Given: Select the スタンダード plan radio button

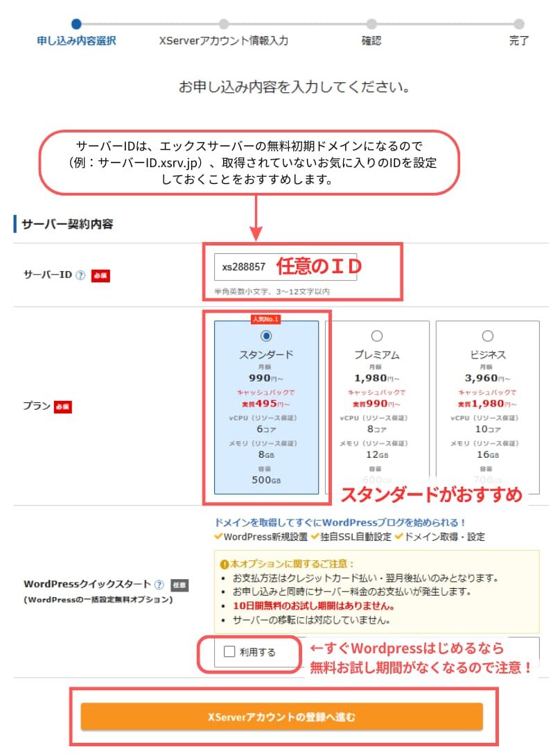Looking at the screenshot, I should click(266, 336).
